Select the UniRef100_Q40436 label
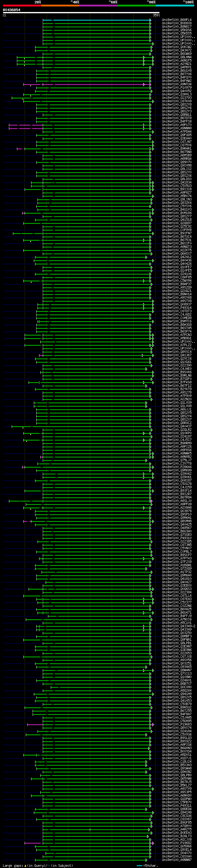The image size is (197, 868). 177,260
